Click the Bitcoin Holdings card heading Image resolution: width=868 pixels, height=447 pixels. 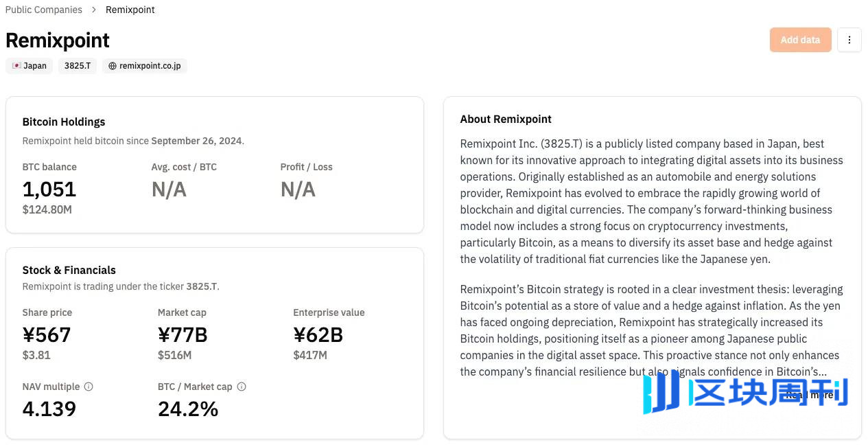point(64,122)
